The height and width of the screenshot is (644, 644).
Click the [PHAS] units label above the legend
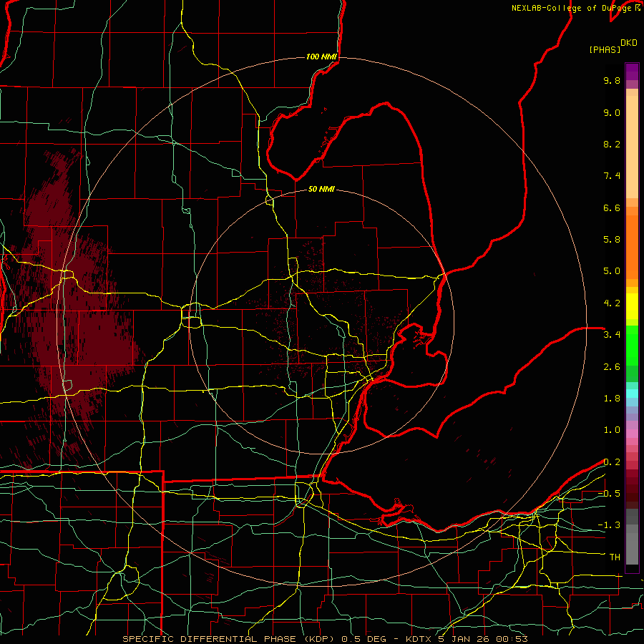click(605, 50)
